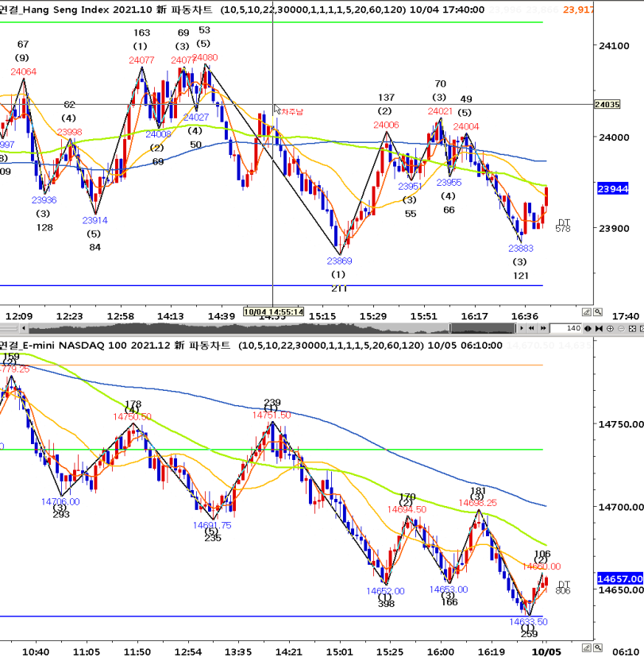Viewport: 644px width, 657px height.
Task: Click the double-left-arrow rewind button
Action: [531, 328]
